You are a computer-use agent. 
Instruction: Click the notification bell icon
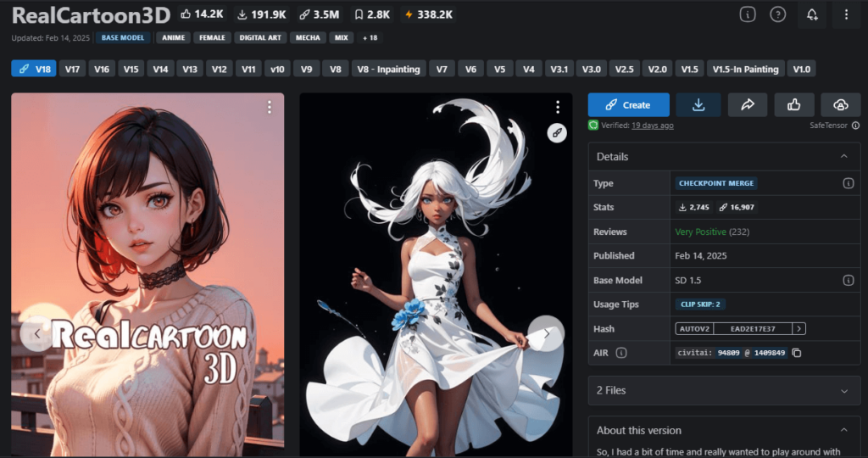tap(811, 14)
